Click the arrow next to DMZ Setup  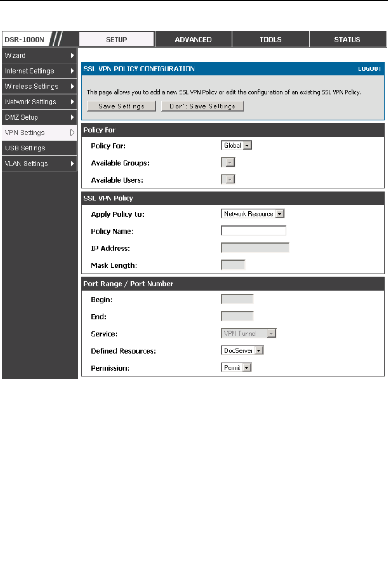pyautogui.click(x=72, y=117)
